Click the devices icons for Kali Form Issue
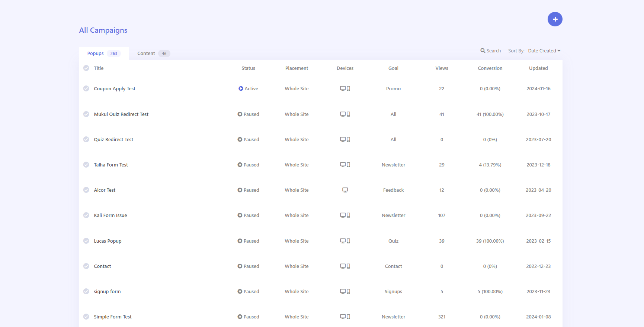Image resolution: width=644 pixels, height=327 pixels. coord(345,215)
